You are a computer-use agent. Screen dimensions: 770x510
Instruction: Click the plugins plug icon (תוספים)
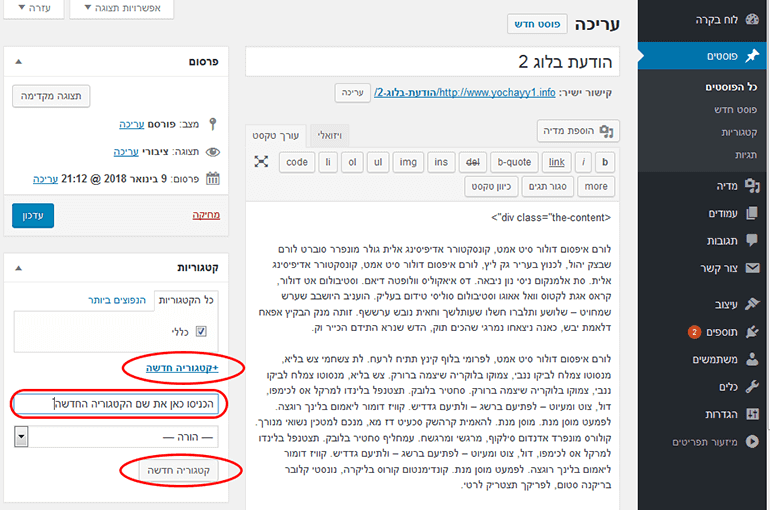click(752, 332)
